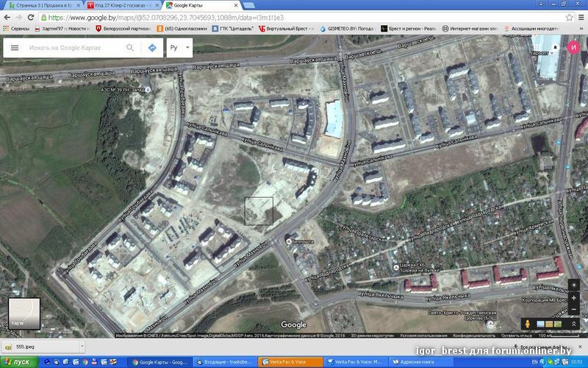Select the second yellow imagery thumbnail
This screenshot has height=368, width=588.
tap(549, 324)
